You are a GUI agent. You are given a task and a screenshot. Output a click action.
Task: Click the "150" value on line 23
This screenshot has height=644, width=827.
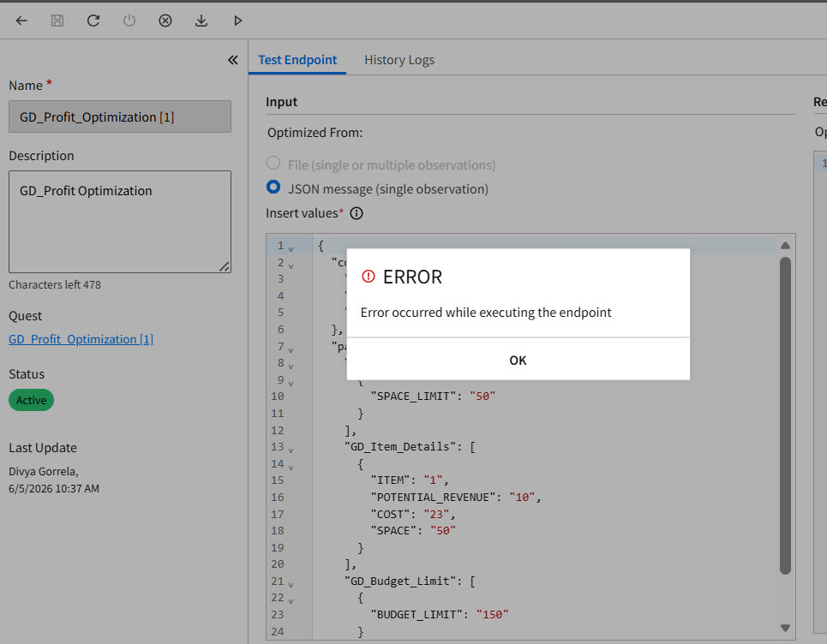pyautogui.click(x=492, y=615)
